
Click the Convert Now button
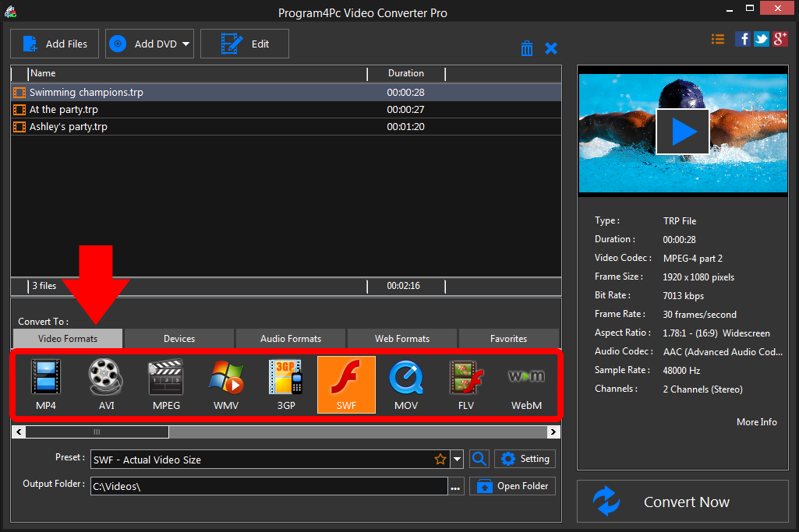(x=686, y=502)
